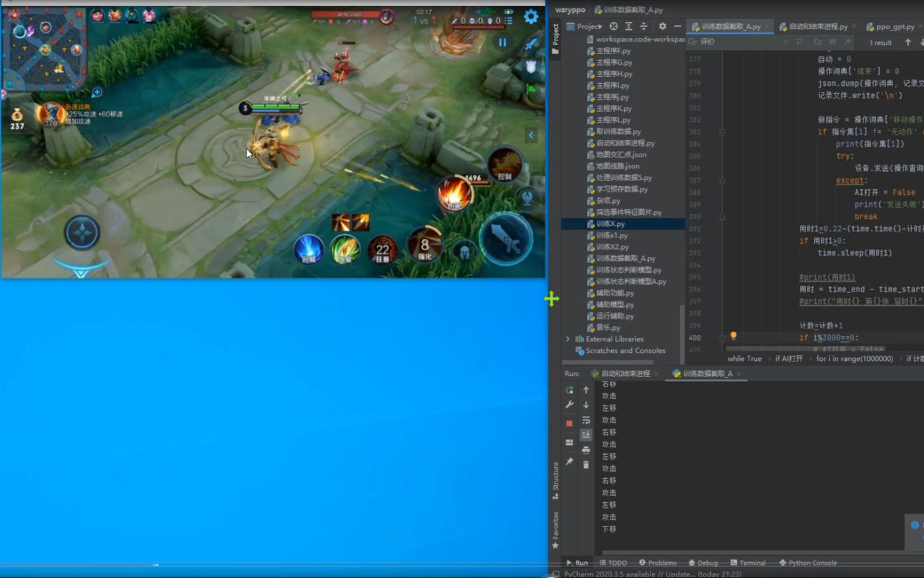Click 'for i in range(1000000)' breadcrumb
The image size is (924, 578).
point(854,359)
